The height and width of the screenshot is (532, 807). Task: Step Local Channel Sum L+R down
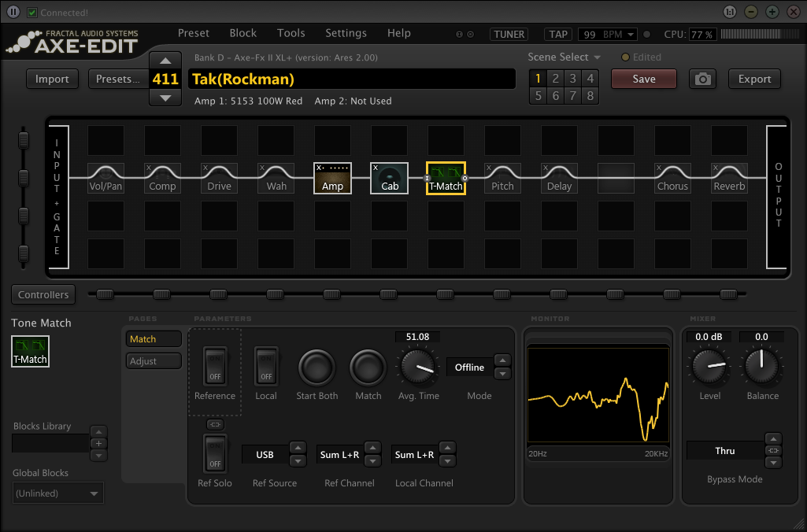(x=448, y=461)
